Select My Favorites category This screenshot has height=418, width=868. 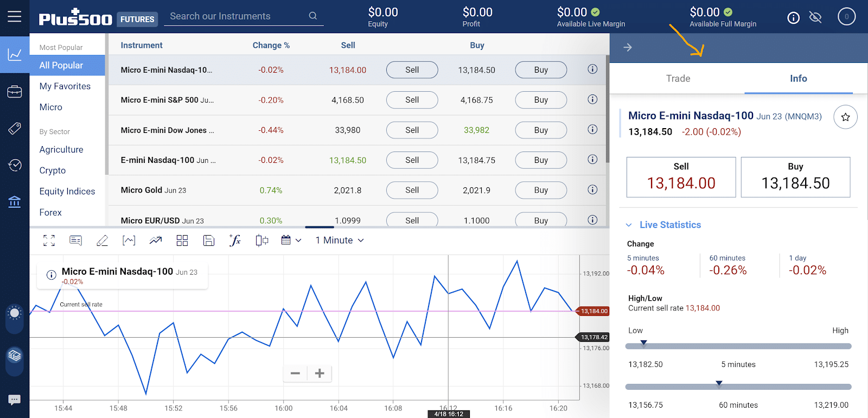(x=65, y=86)
